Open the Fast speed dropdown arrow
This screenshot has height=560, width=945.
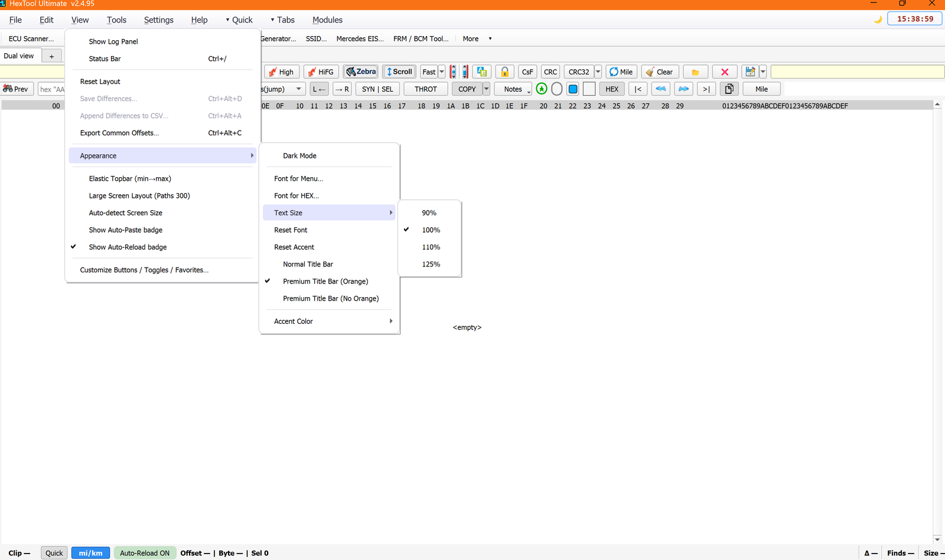point(442,72)
